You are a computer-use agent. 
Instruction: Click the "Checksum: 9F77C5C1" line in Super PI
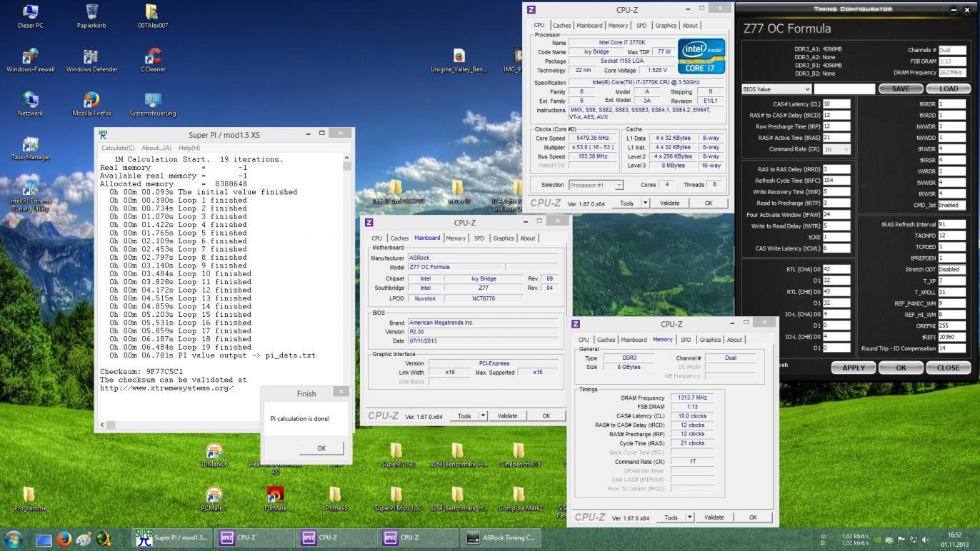click(141, 372)
